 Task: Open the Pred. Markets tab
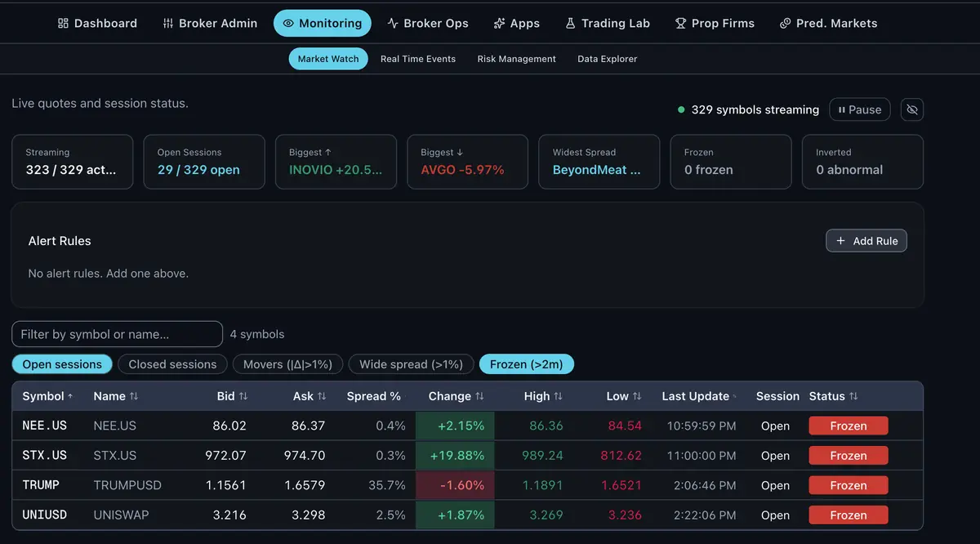point(828,23)
